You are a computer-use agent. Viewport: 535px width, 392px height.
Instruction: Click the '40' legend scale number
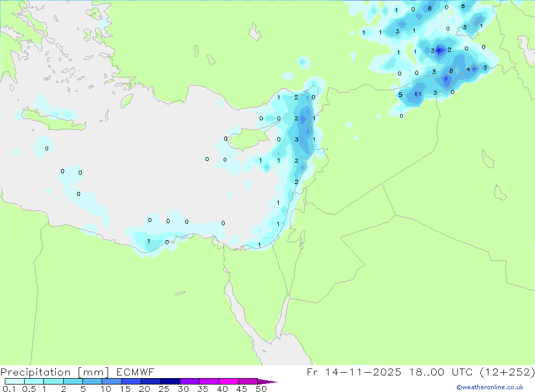[223, 389]
